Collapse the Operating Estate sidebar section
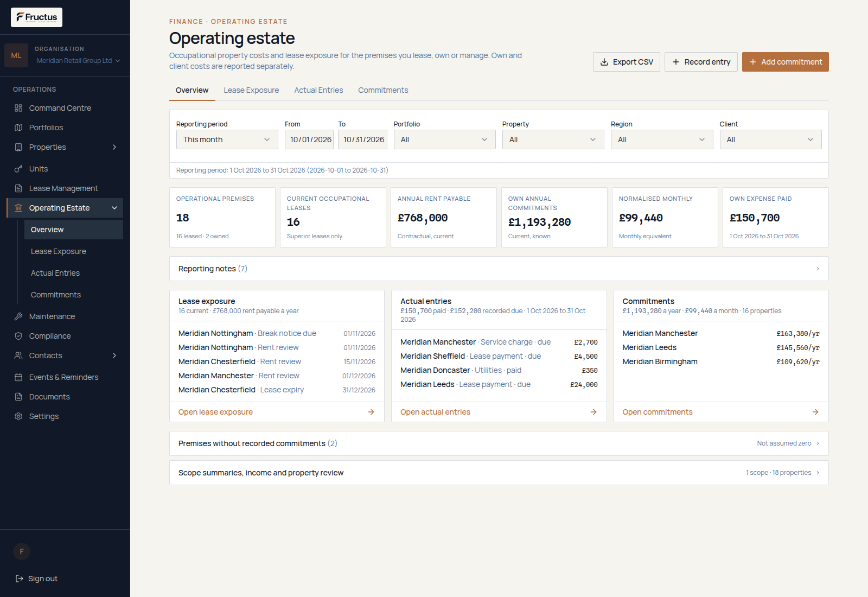The height and width of the screenshot is (597, 868). pyautogui.click(x=114, y=208)
